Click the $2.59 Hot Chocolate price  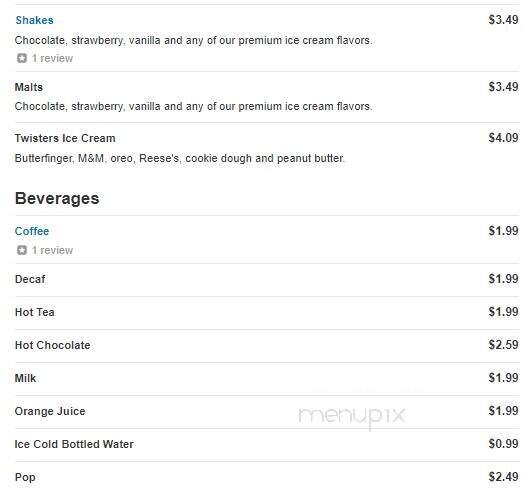(x=503, y=345)
